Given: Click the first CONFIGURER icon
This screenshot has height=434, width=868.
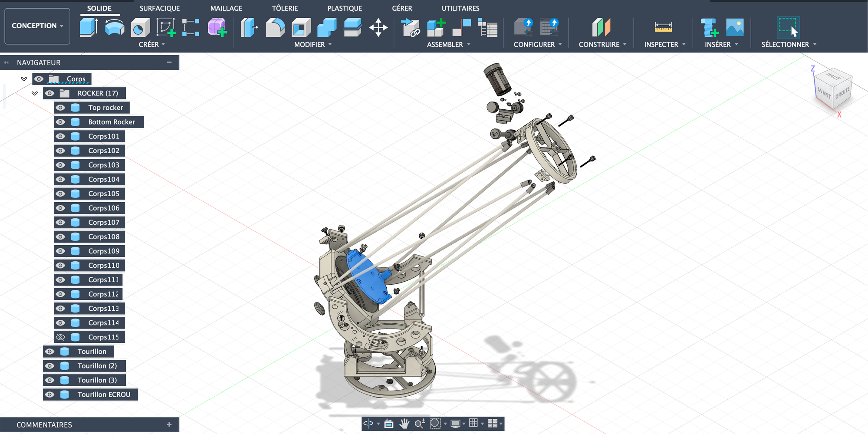Looking at the screenshot, I should 523,27.
